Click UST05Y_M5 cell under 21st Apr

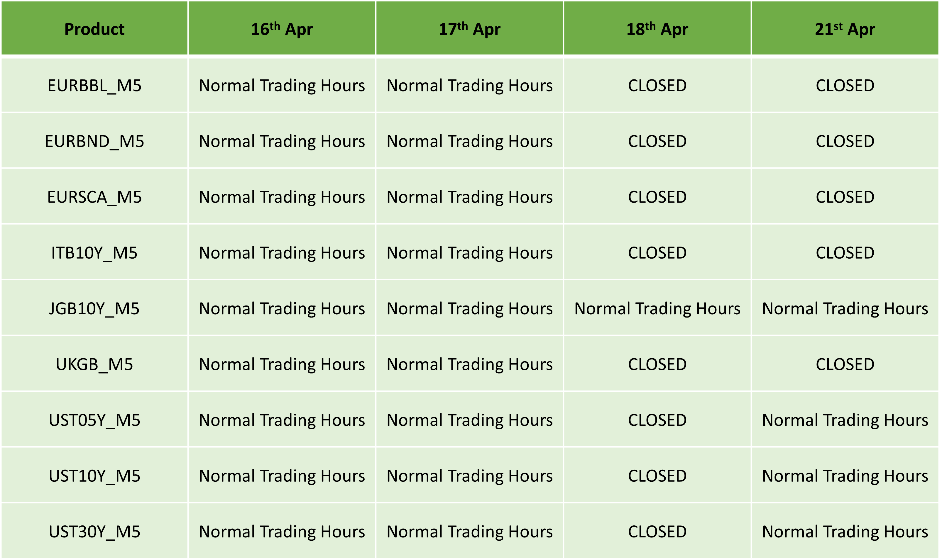(845, 420)
